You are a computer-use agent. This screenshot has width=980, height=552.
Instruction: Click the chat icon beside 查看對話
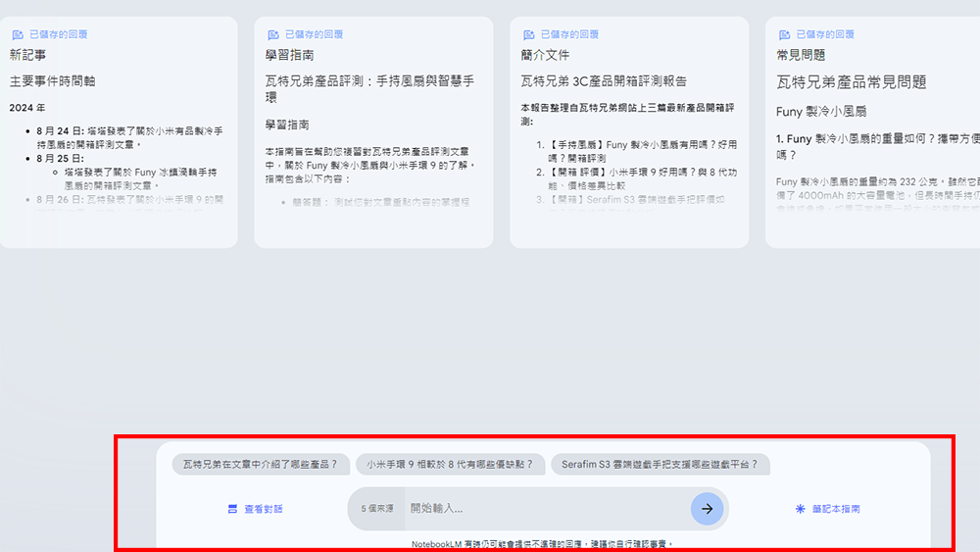click(x=232, y=509)
